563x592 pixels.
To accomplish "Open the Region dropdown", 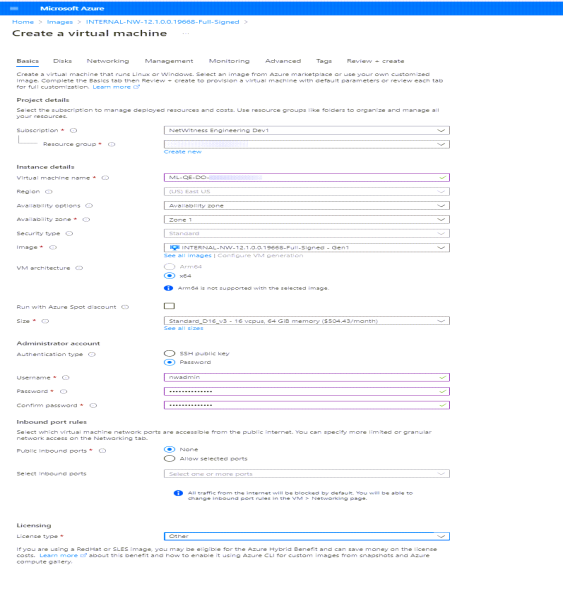I will click(307, 191).
